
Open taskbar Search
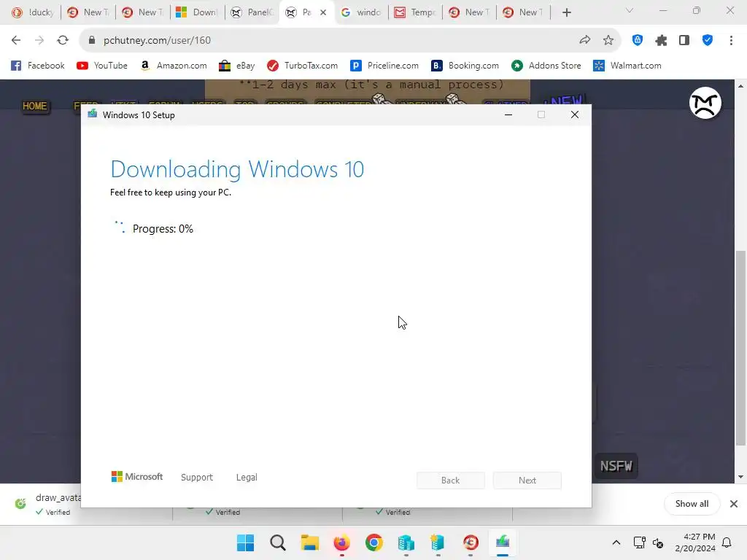tap(278, 542)
